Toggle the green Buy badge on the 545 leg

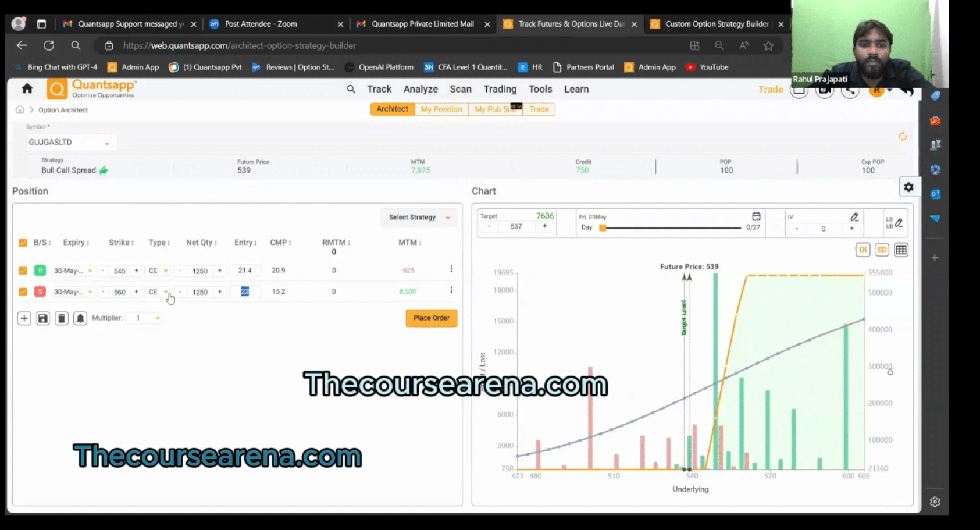(x=40, y=271)
